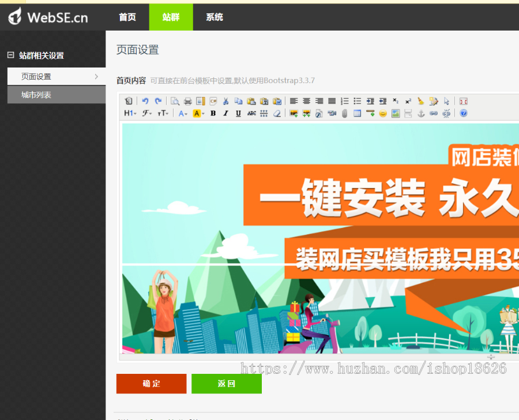The image size is (519, 420).
Task: Open the multi-image upload tool
Action: pos(307,113)
